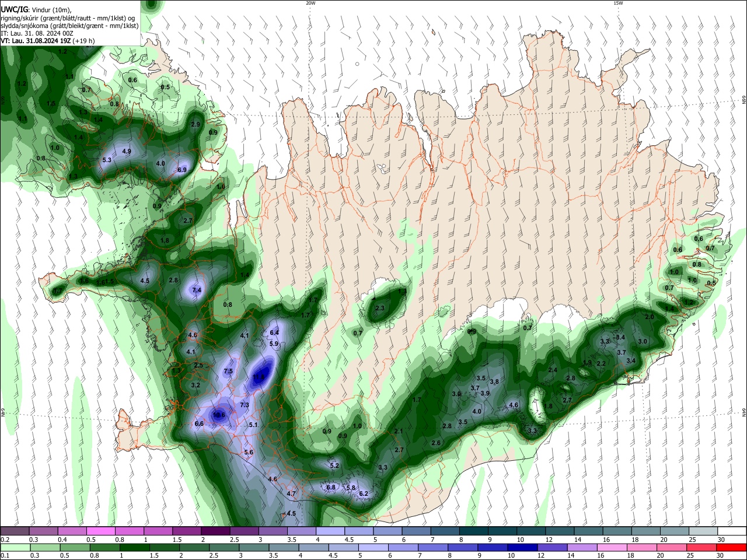Click the 2.0 precipitation value on the map
The height and width of the screenshot is (560, 747).
tap(650, 317)
